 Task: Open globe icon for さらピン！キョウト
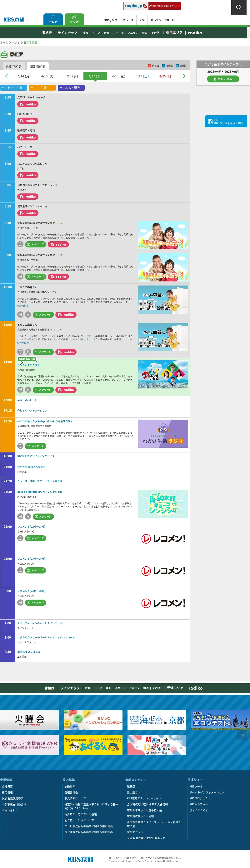[20, 390]
